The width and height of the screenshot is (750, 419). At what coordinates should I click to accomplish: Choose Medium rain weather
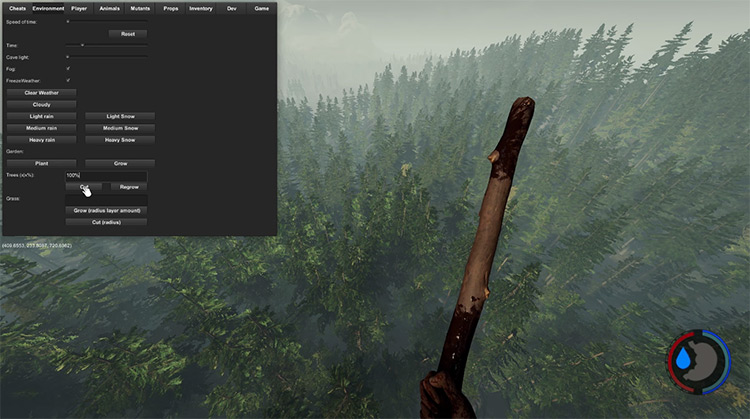[42, 128]
